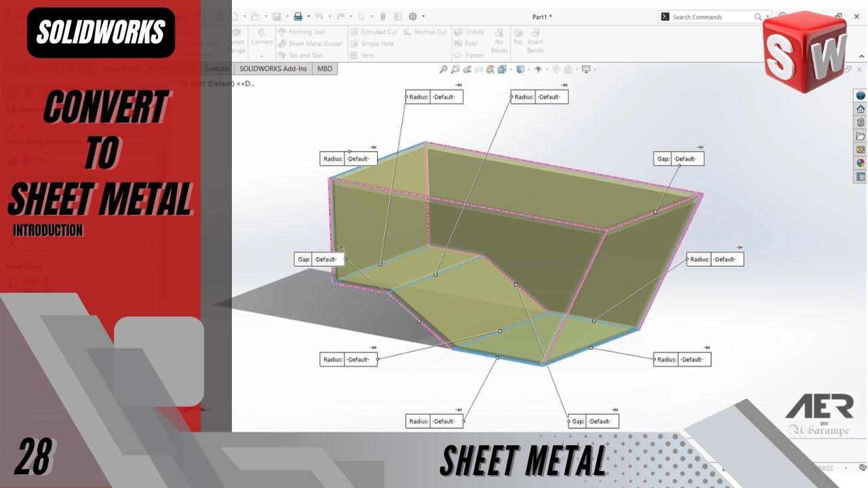Open the Corners flyout arrow
868x488 pixels.
tap(262, 55)
